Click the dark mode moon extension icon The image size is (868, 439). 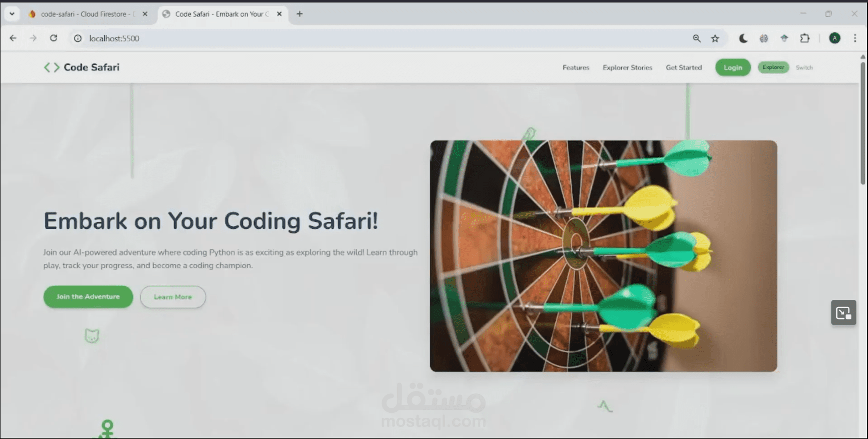(x=743, y=38)
